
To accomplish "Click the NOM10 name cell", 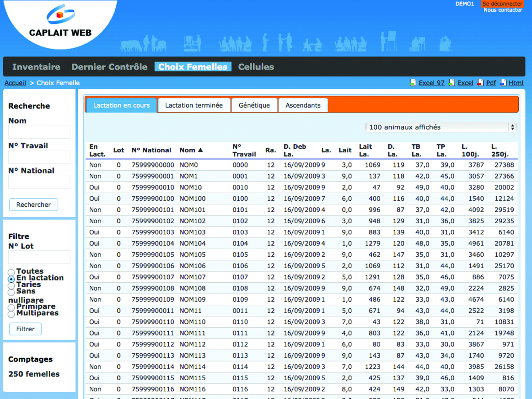I will coord(191,187).
